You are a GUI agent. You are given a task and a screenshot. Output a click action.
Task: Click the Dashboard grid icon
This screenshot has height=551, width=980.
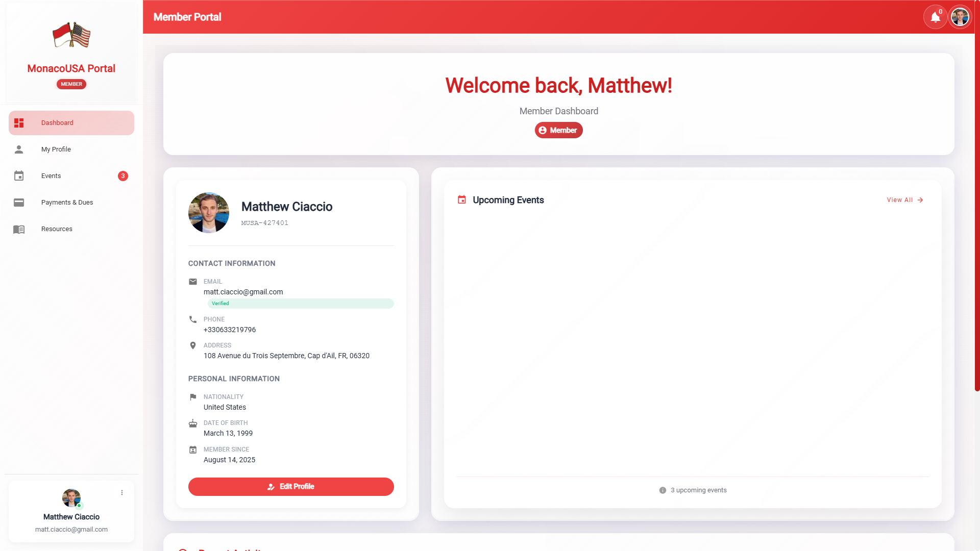click(x=19, y=123)
